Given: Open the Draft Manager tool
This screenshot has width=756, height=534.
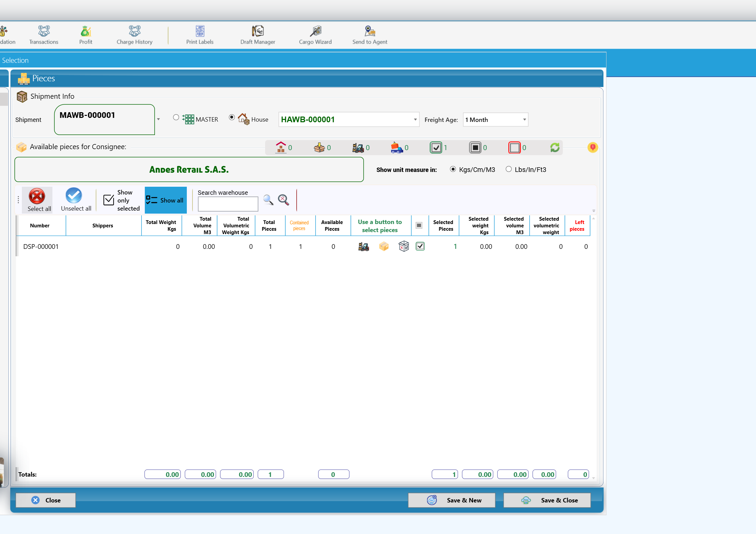Looking at the screenshot, I should [x=258, y=35].
